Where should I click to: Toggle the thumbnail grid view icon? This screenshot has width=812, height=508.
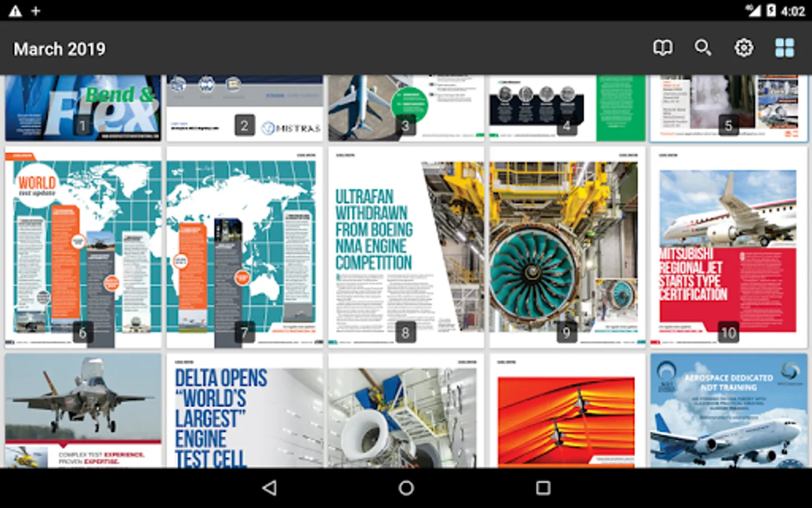click(x=784, y=48)
